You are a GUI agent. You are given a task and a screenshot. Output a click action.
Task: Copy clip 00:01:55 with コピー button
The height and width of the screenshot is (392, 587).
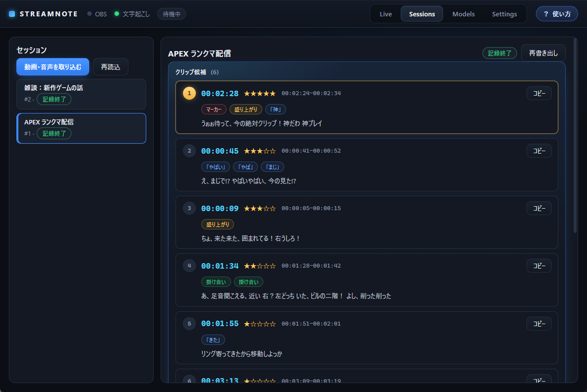[539, 324]
